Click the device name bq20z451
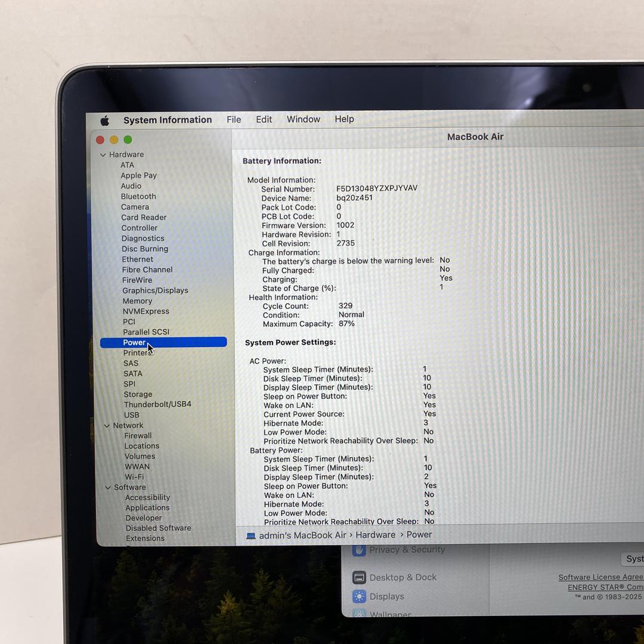Viewport: 644px width, 644px height. tap(354, 198)
